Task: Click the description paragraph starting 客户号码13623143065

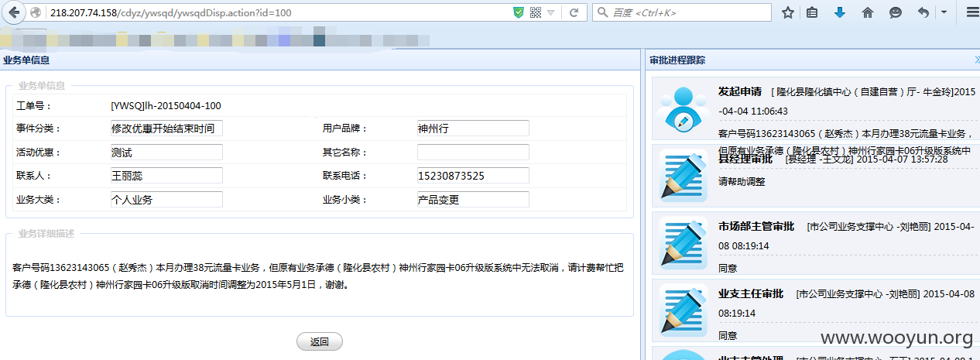Action: 318,276
